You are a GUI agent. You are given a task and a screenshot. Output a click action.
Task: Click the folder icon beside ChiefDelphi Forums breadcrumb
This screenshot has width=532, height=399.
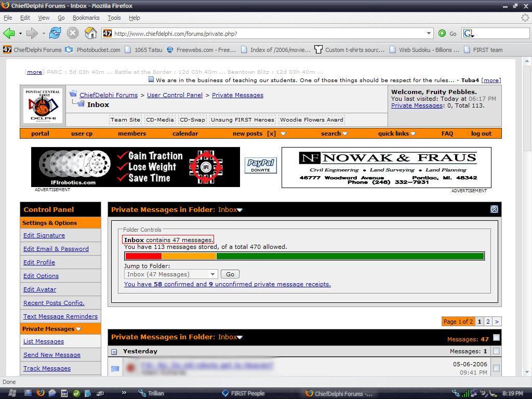(x=73, y=94)
